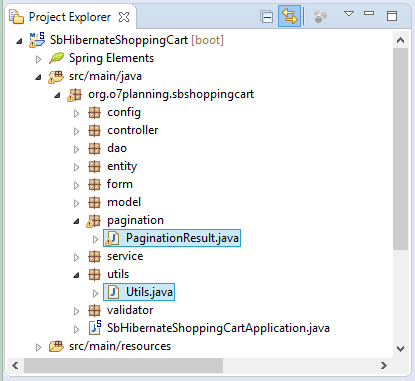Click the Collapse All toolbar icon
This screenshot has height=381, width=415.
coord(267,16)
